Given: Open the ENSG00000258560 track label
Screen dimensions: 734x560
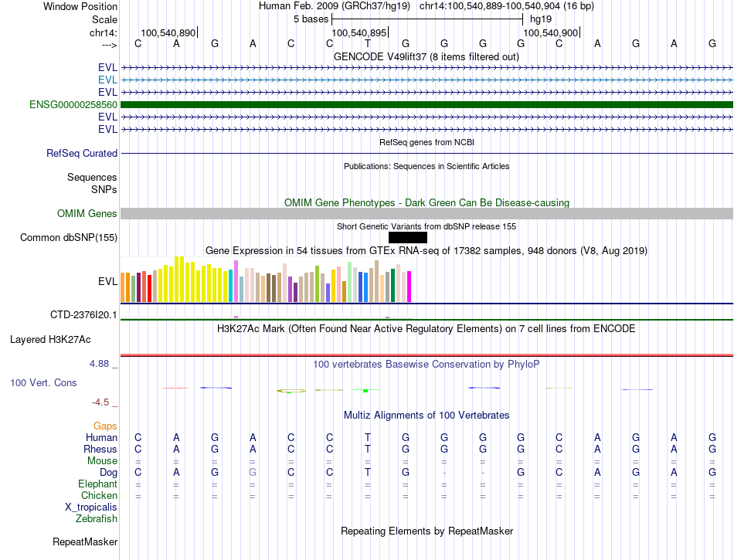Looking at the screenshot, I should (x=73, y=105).
